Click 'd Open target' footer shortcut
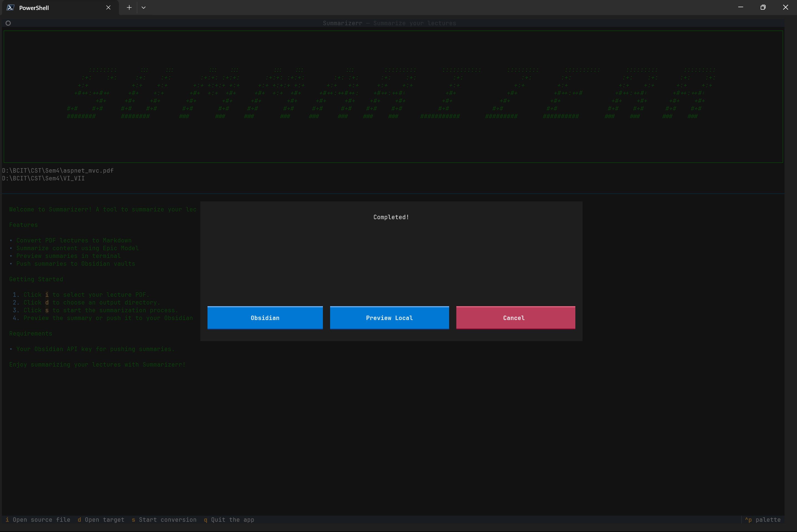This screenshot has width=797, height=532. click(x=101, y=520)
